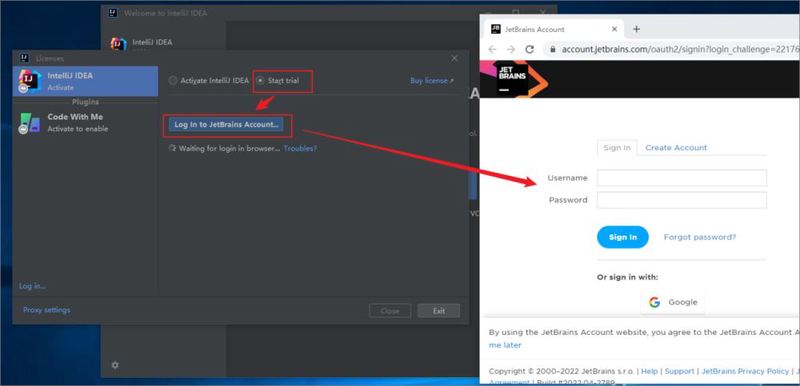800x386 pixels.
Task: Click the browser address bar URL
Action: [x=680, y=49]
